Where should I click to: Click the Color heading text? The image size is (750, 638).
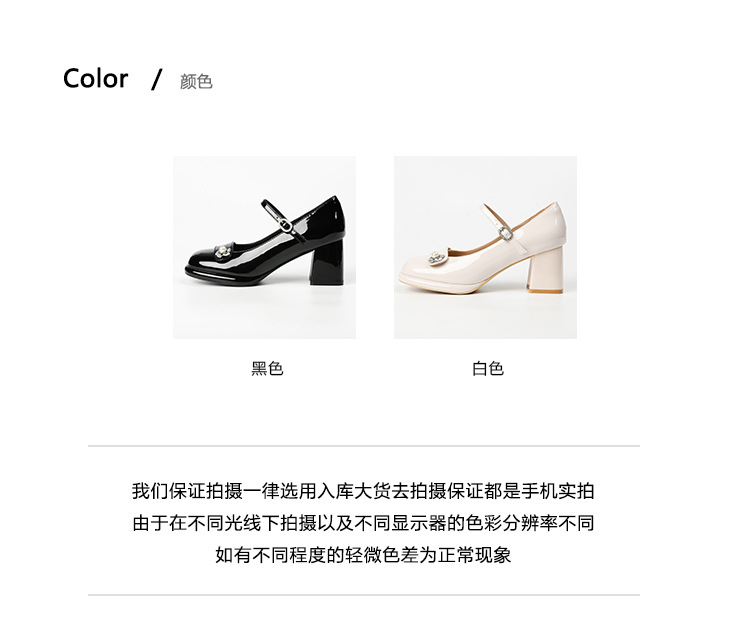click(96, 78)
